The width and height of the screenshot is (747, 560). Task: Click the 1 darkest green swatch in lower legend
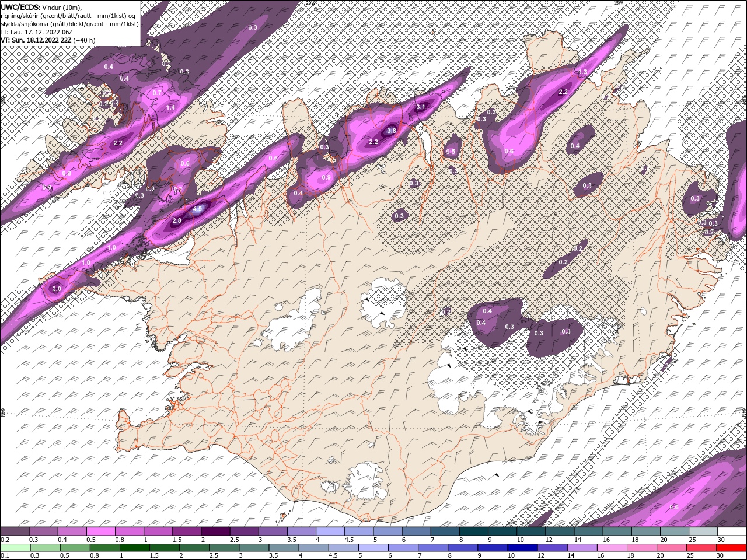pos(134,548)
